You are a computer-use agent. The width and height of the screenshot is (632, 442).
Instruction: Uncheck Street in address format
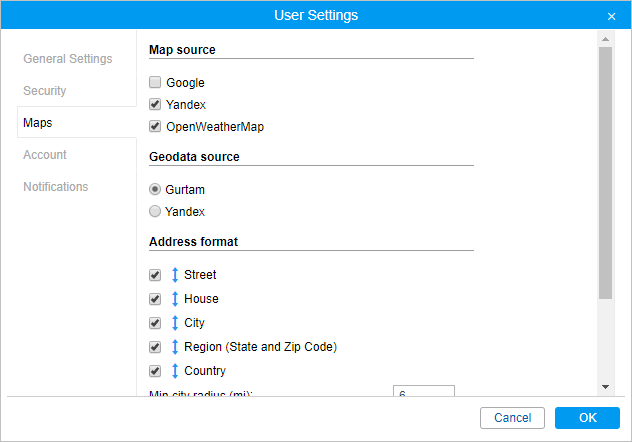point(155,275)
